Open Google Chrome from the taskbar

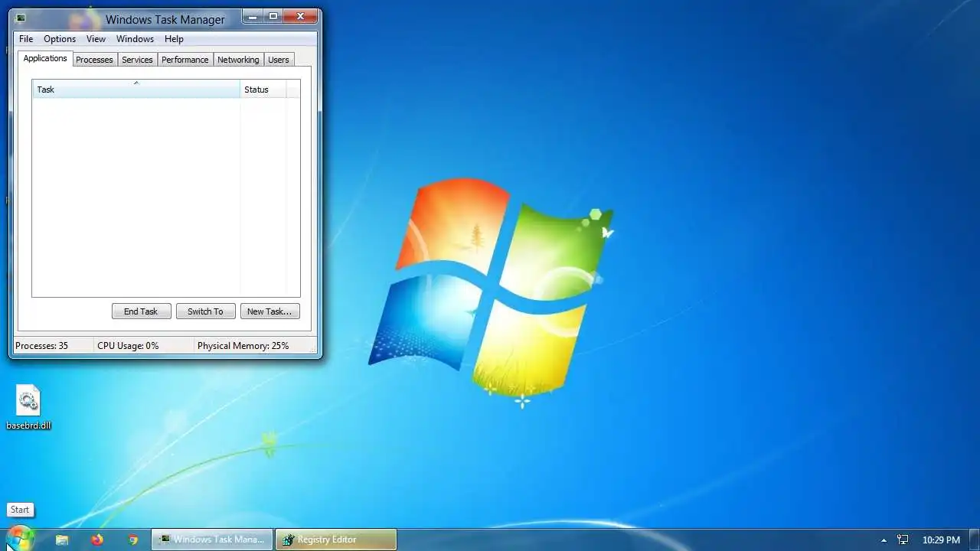[133, 540]
